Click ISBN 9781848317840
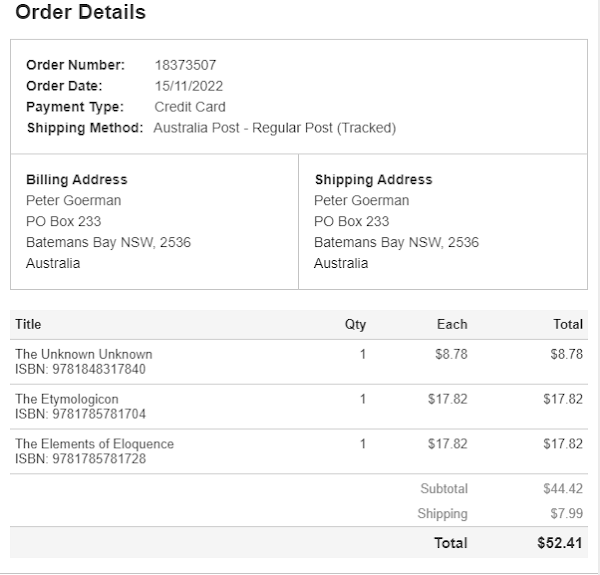The height and width of the screenshot is (575, 600). [x=80, y=368]
